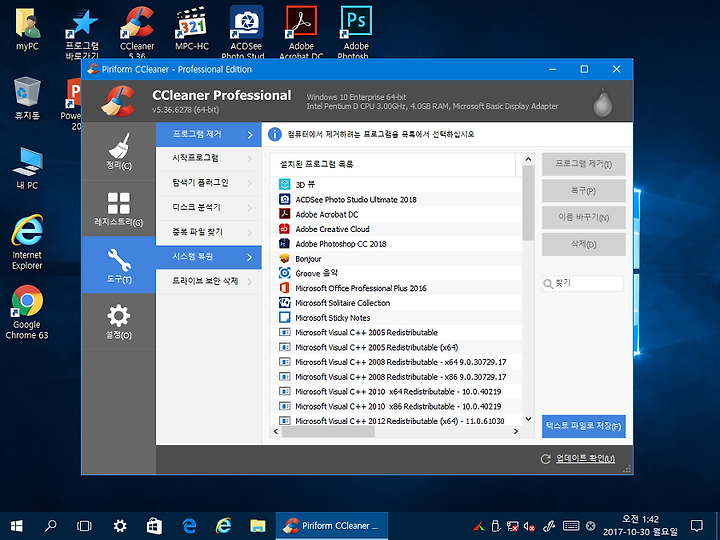
Task: Click the Microsoft Sticky Notes icon
Action: click(x=285, y=317)
